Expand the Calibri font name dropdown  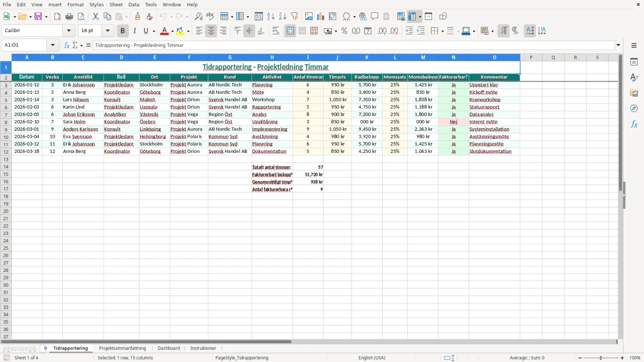(x=68, y=31)
